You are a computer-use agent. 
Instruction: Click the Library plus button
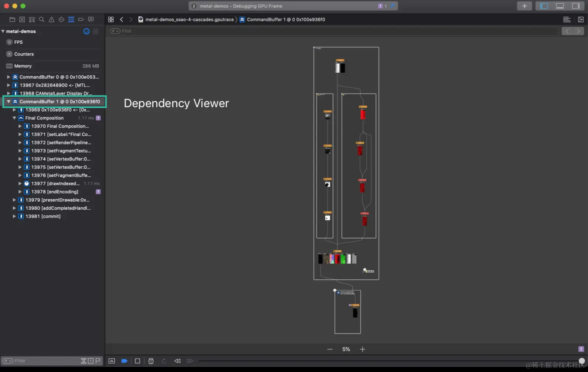pos(524,6)
